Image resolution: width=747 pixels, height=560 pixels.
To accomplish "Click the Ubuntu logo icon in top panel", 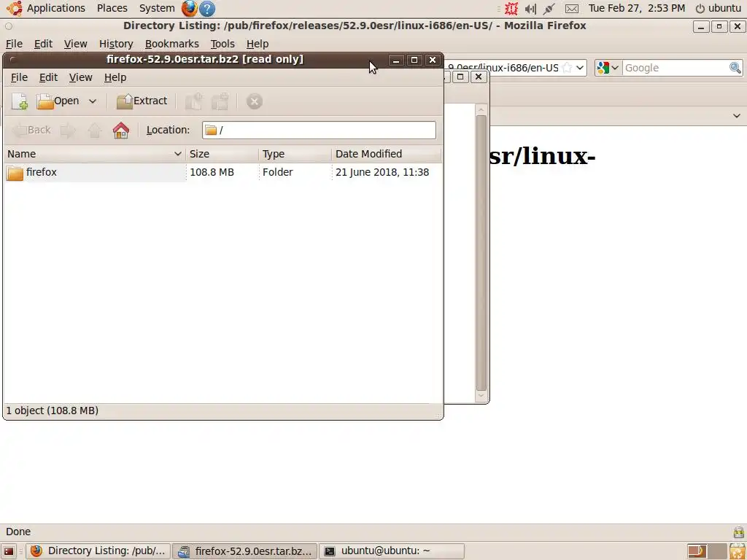I will (x=15, y=8).
